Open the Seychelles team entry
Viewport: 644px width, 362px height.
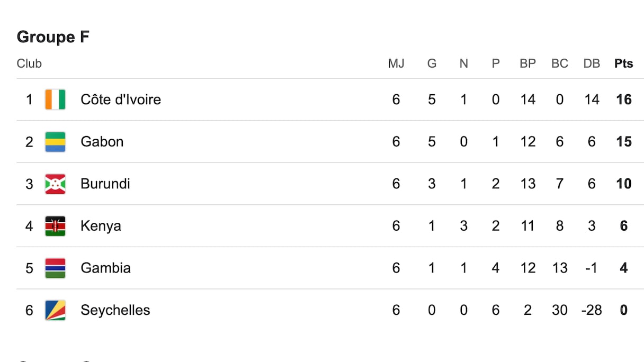coord(115,310)
